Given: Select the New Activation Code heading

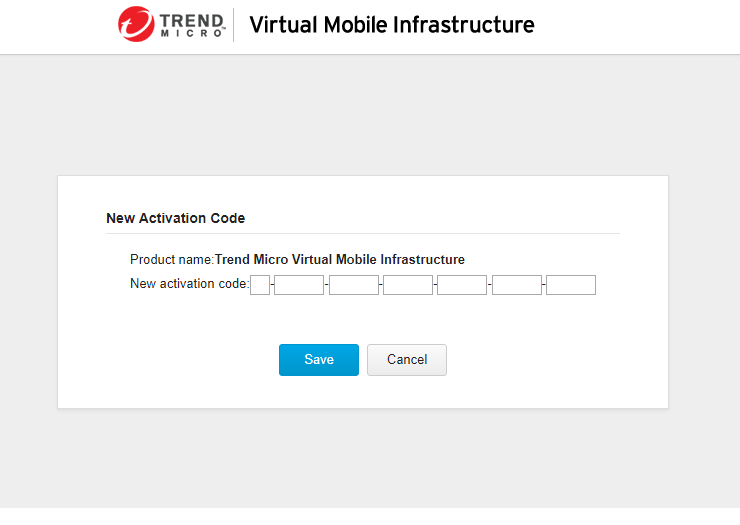Looking at the screenshot, I should (175, 218).
